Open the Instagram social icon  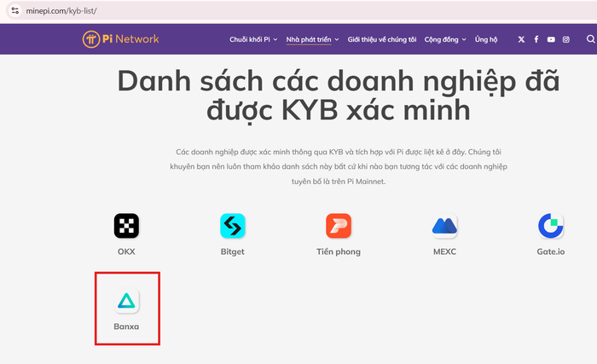[x=566, y=39]
